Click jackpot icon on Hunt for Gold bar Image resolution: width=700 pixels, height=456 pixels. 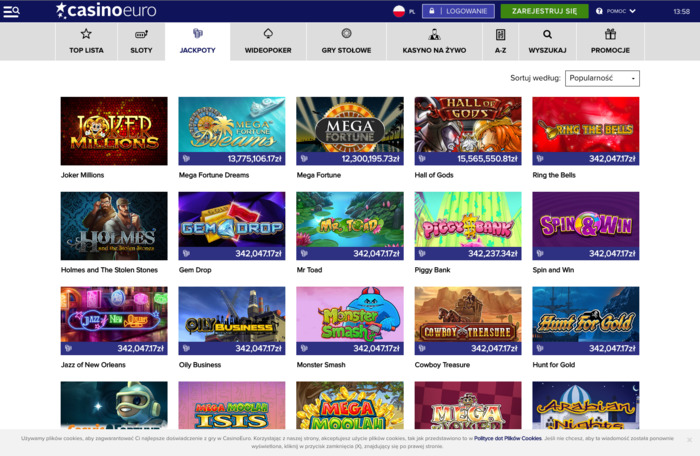pos(540,348)
